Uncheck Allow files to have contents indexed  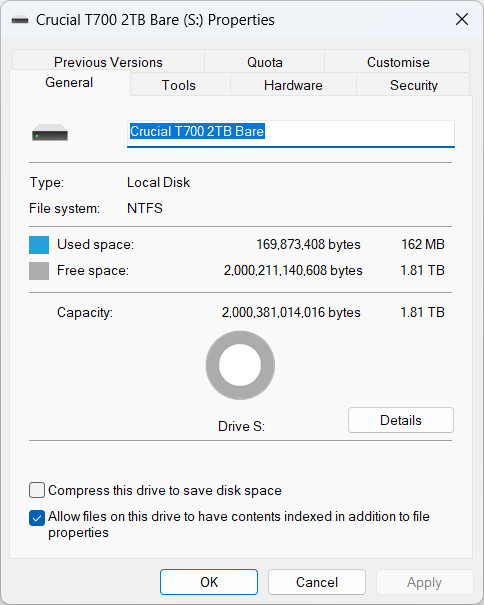37,518
